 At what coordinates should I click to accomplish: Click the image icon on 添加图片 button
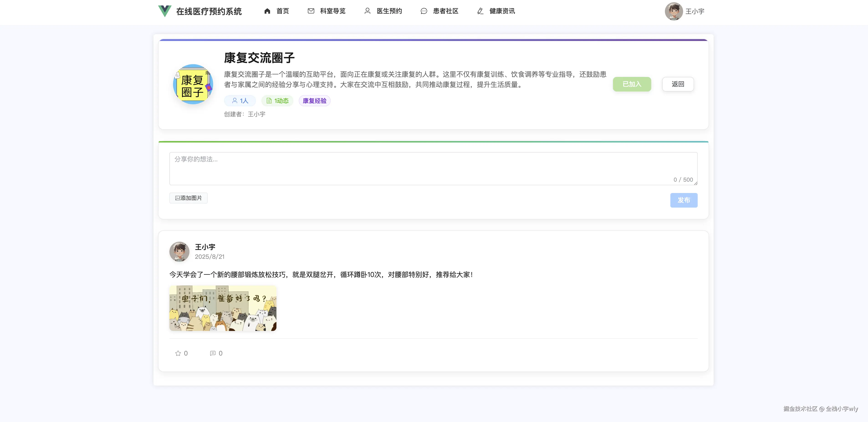(178, 198)
